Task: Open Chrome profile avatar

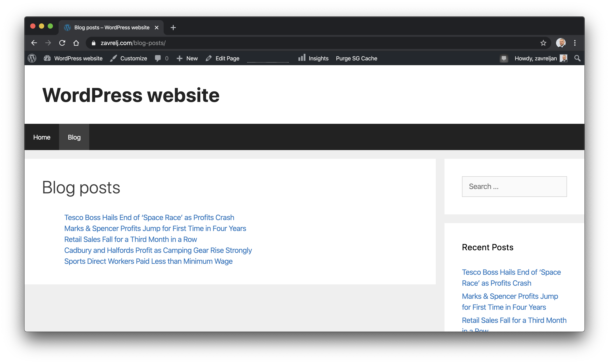Action: [x=560, y=43]
